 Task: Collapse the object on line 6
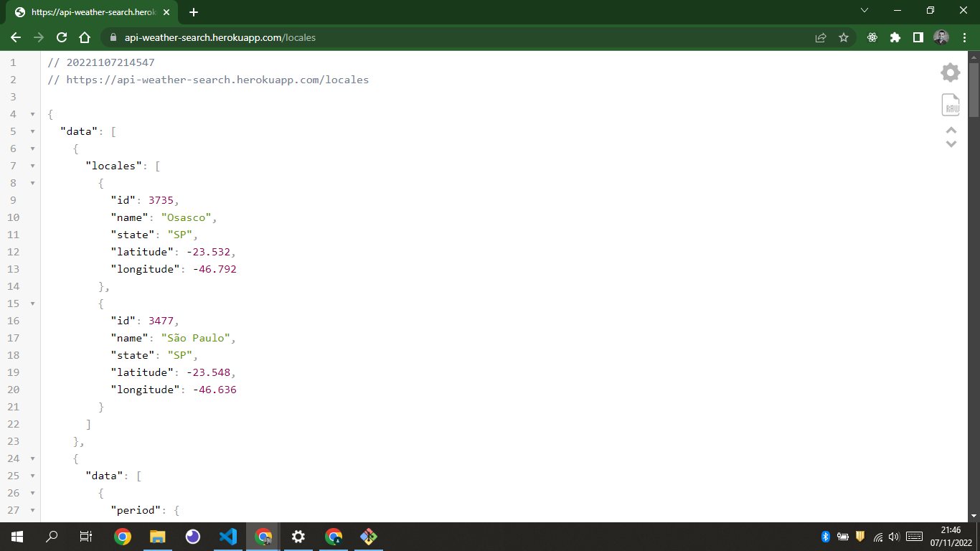[x=32, y=149]
